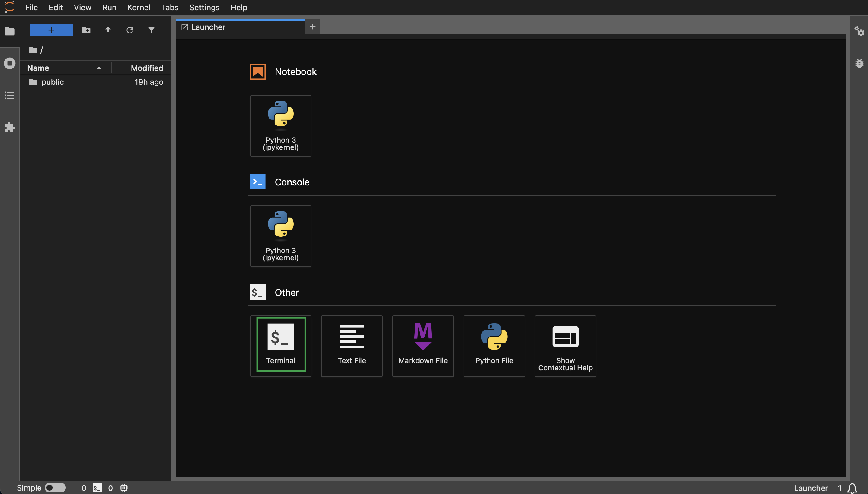Click terminal count icon in status bar
This screenshot has height=494, width=868.
click(97, 488)
